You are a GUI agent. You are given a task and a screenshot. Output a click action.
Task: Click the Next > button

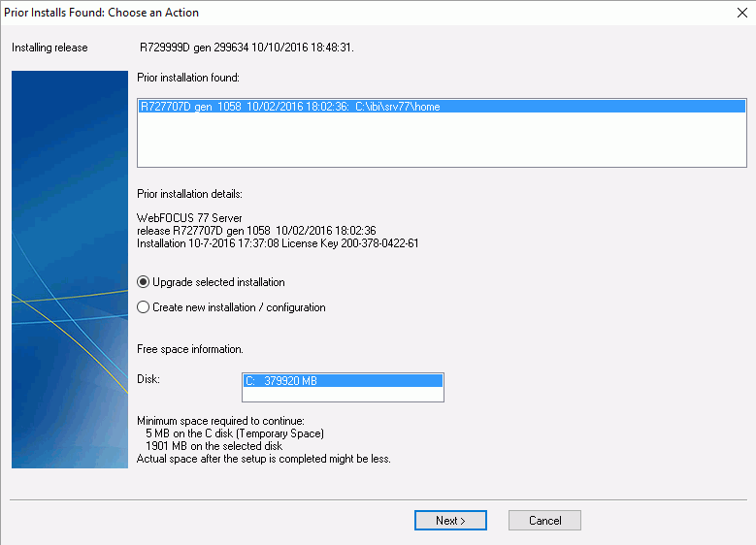tap(450, 521)
